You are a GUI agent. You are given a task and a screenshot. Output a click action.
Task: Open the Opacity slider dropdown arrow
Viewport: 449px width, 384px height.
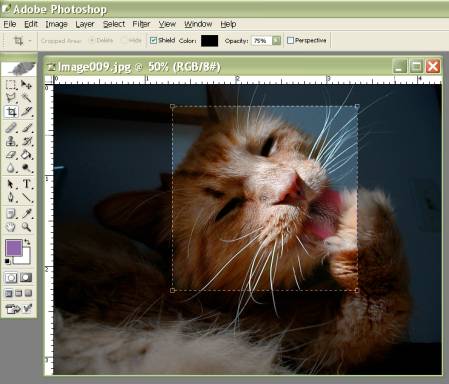point(276,41)
